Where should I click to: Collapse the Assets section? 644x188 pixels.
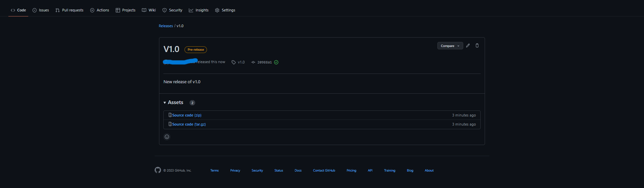165,103
